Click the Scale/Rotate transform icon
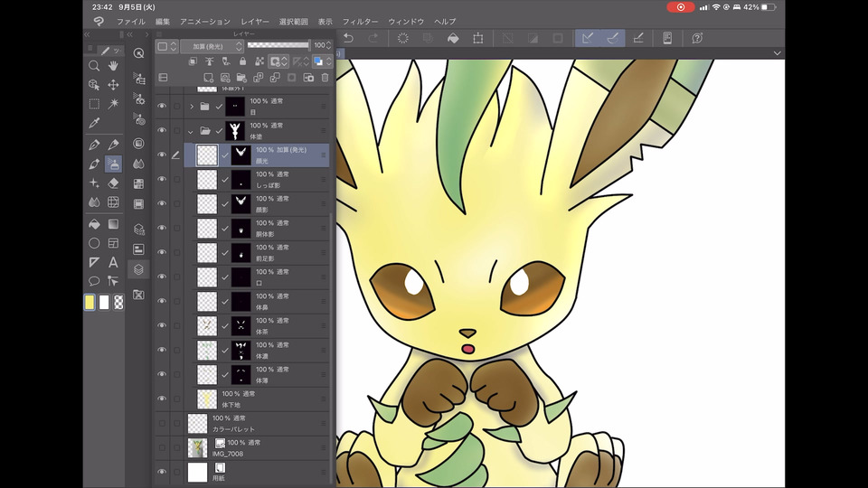Image resolution: width=868 pixels, height=488 pixels. click(477, 38)
